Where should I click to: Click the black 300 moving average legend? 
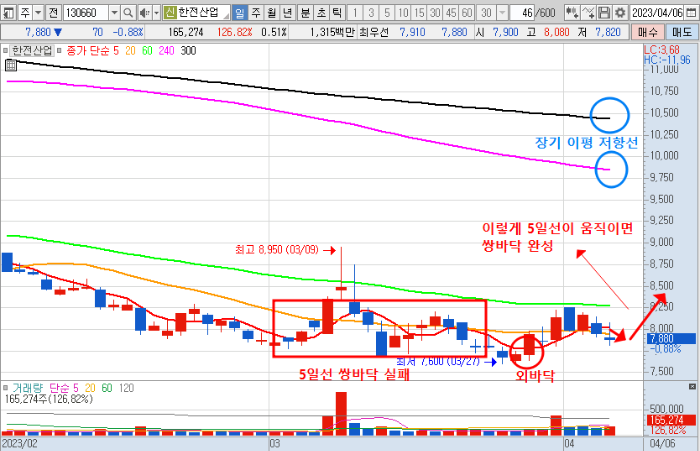[188, 51]
